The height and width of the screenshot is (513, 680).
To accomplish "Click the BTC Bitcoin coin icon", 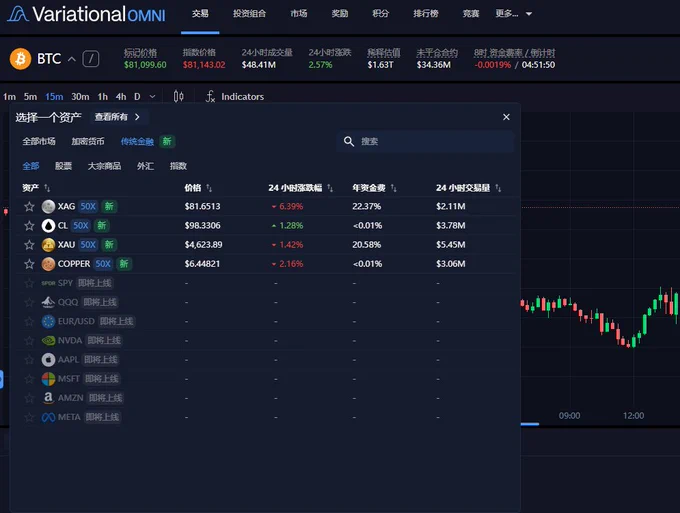I will tap(20, 59).
